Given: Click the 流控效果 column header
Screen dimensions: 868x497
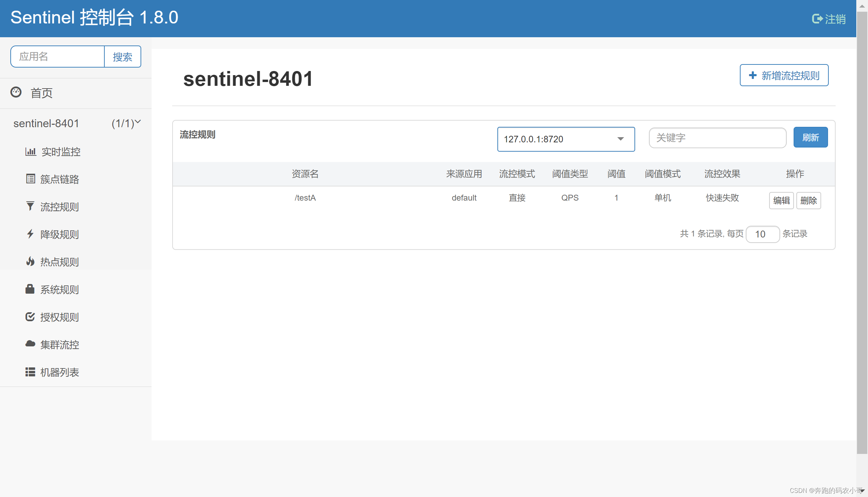Looking at the screenshot, I should click(722, 174).
